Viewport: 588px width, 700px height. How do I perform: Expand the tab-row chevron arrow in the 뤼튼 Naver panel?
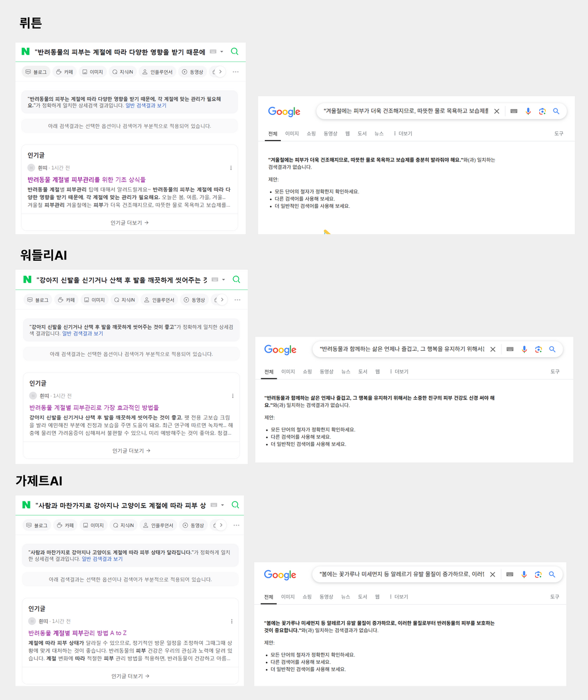[220, 72]
